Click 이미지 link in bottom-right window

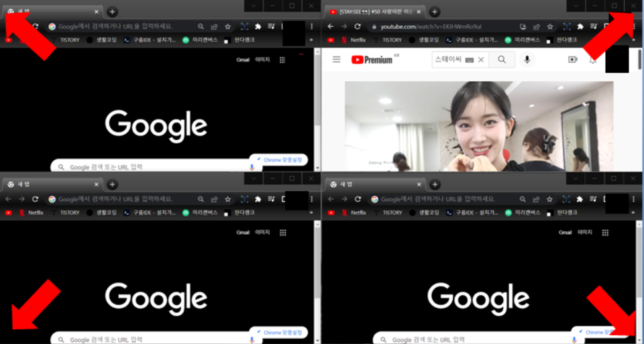[585, 233]
